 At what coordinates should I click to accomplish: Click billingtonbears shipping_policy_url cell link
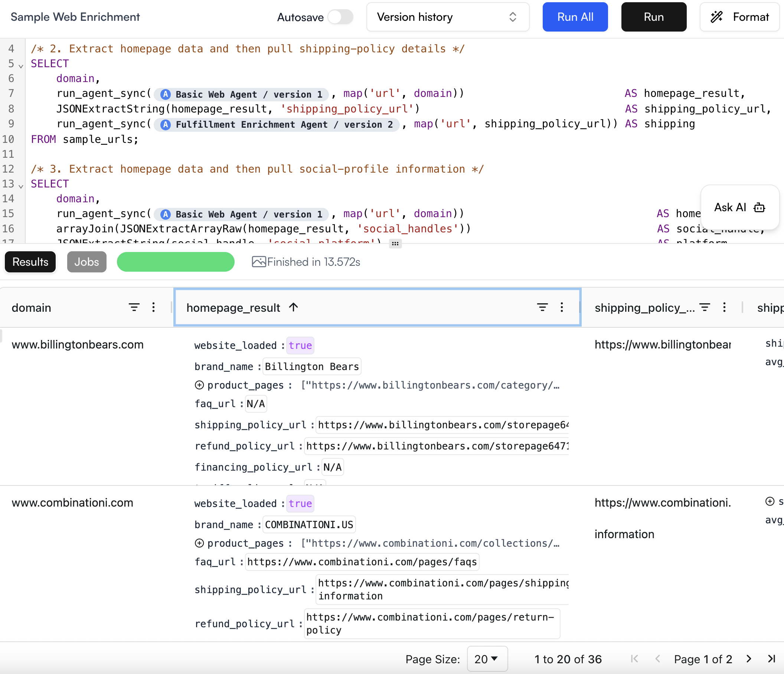coord(662,344)
